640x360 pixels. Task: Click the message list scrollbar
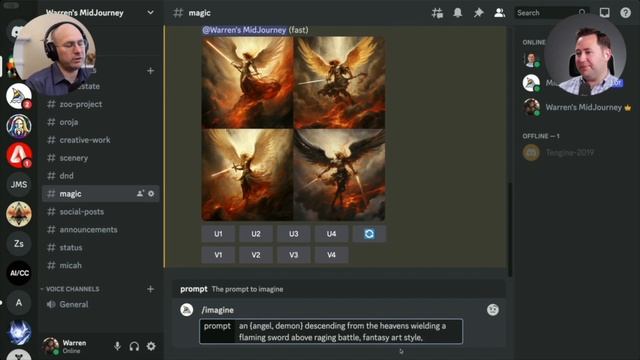pyautogui.click(x=509, y=229)
